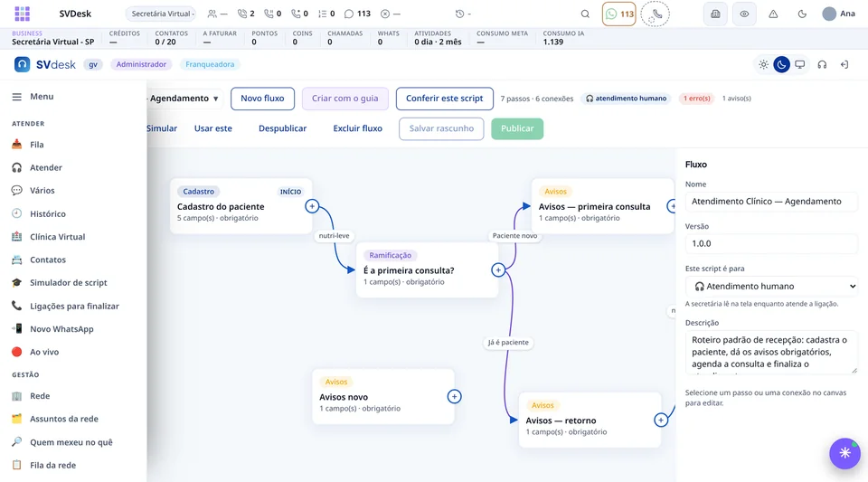The image size is (868, 482).
Task: Click the dashed-circle phone dialer icon
Action: tap(655, 14)
